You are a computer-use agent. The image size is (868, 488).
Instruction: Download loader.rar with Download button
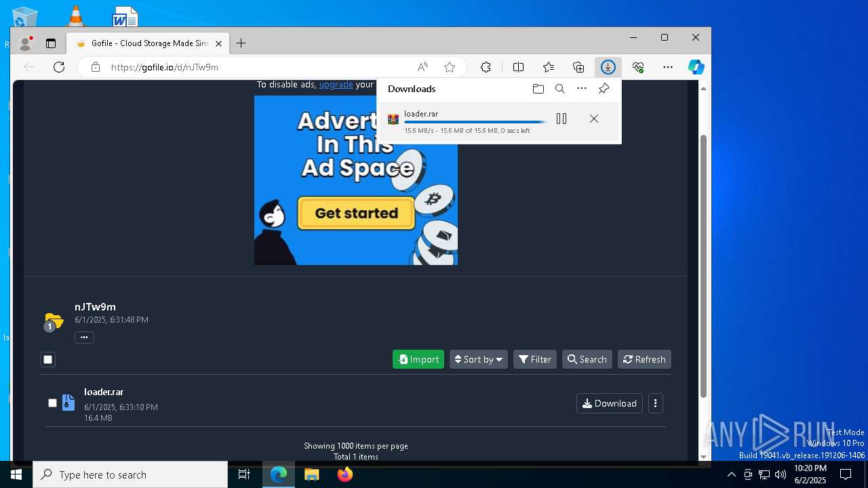610,403
